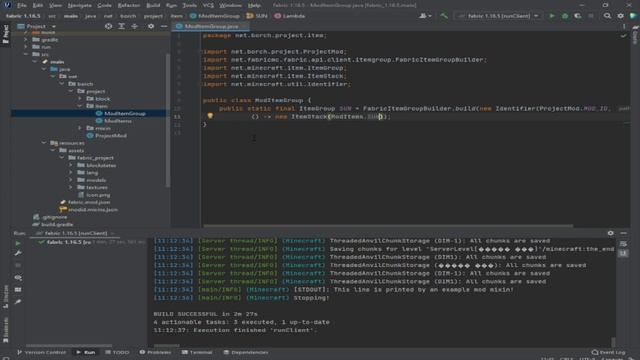Screen dimensions: 640x360
Task: Open Search Everywhere magnifier icon
Action: pos(607,16)
